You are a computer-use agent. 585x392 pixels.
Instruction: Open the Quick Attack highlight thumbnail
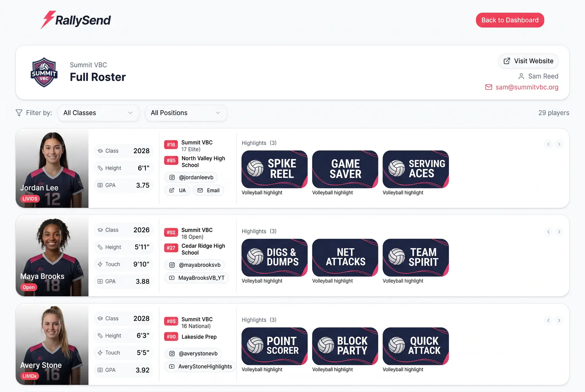pyautogui.click(x=416, y=346)
